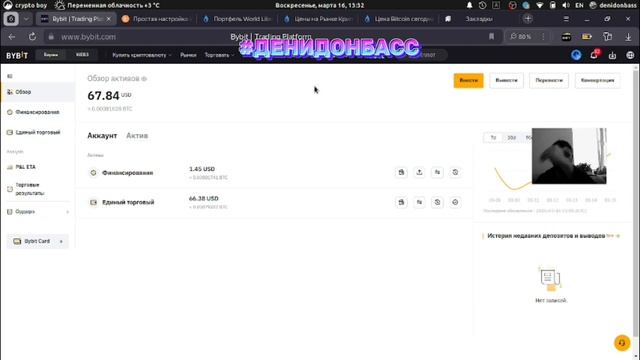Expand the Ордера sidebar section
The image size is (640, 360).
click(38, 212)
